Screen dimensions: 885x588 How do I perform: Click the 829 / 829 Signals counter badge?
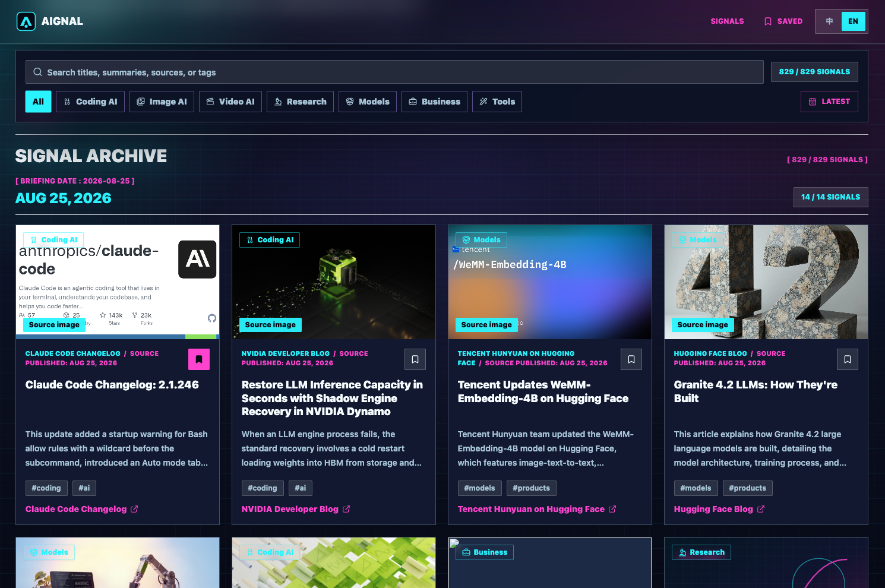coord(814,72)
